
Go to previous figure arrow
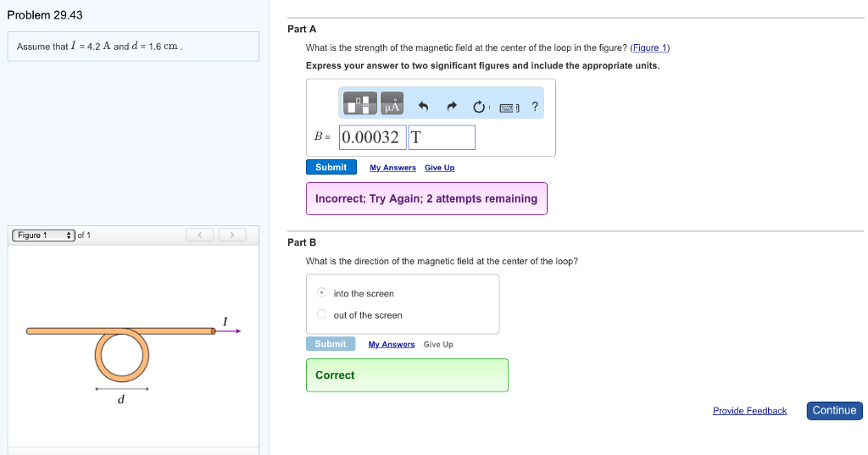[x=200, y=236]
